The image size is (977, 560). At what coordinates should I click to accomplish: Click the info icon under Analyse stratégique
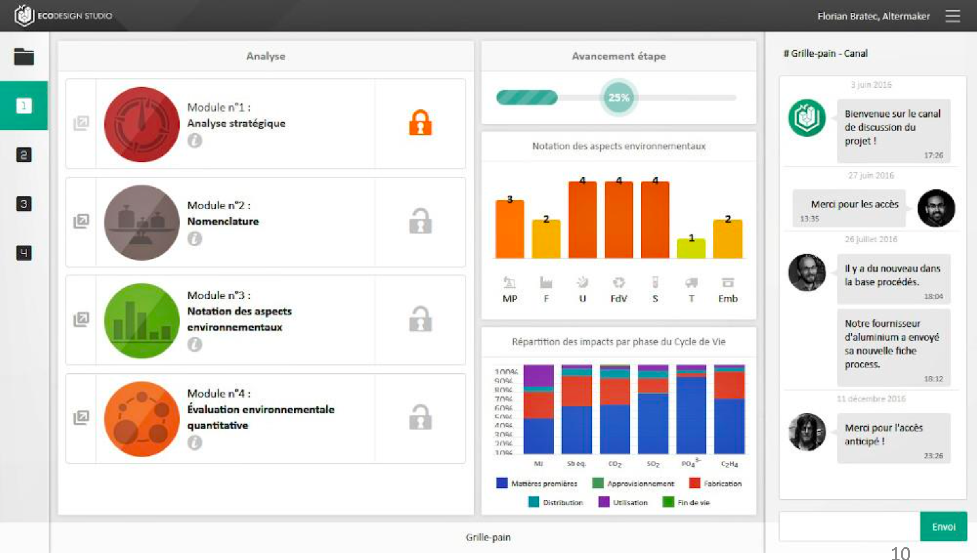click(x=195, y=141)
